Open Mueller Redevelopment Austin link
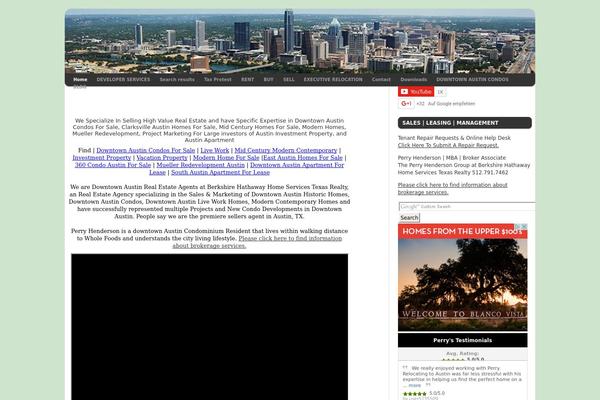600x400 pixels. (x=201, y=165)
